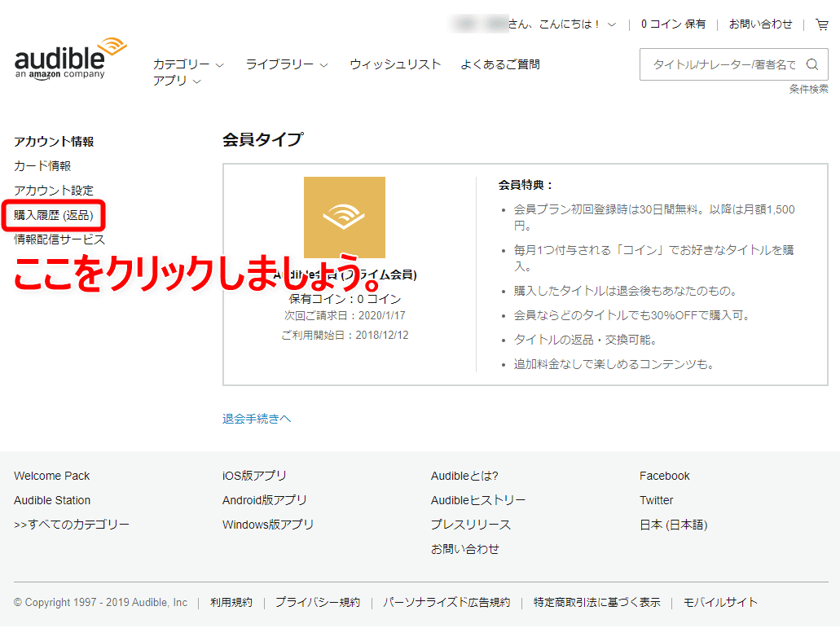This screenshot has height=637, width=840.
Task: Open the アプリ dropdown
Action: (x=173, y=81)
